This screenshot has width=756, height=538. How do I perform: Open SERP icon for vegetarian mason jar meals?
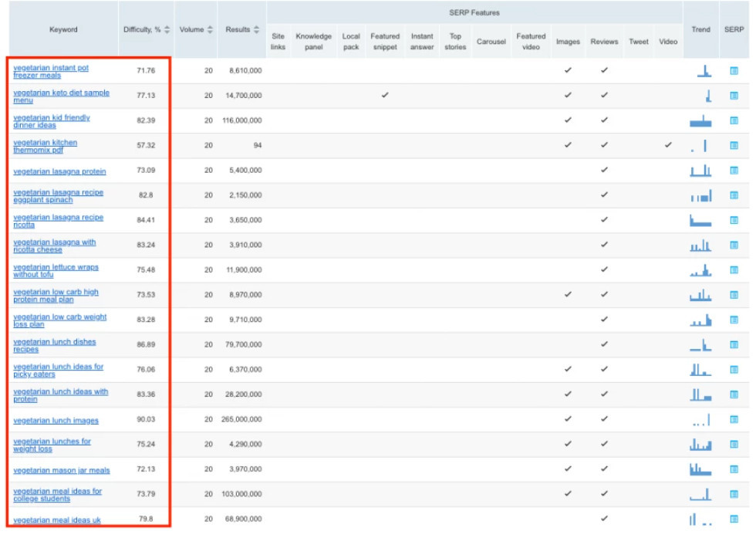click(734, 469)
